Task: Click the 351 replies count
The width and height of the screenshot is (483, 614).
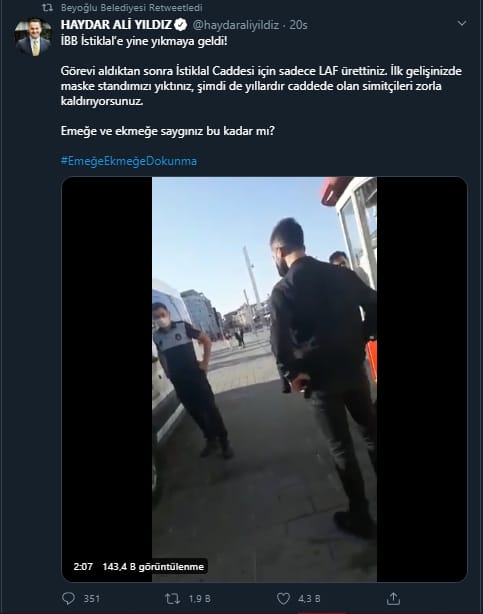Action: 91,599
